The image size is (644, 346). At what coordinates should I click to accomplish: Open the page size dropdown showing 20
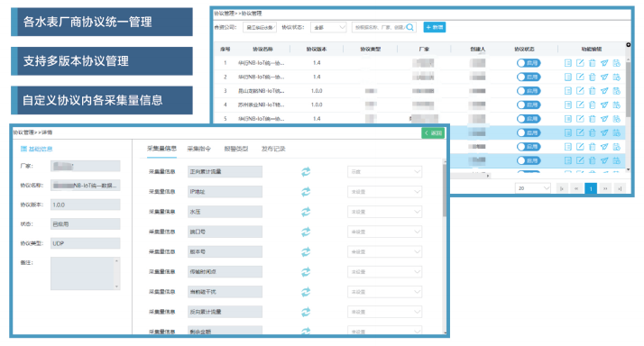click(x=533, y=188)
